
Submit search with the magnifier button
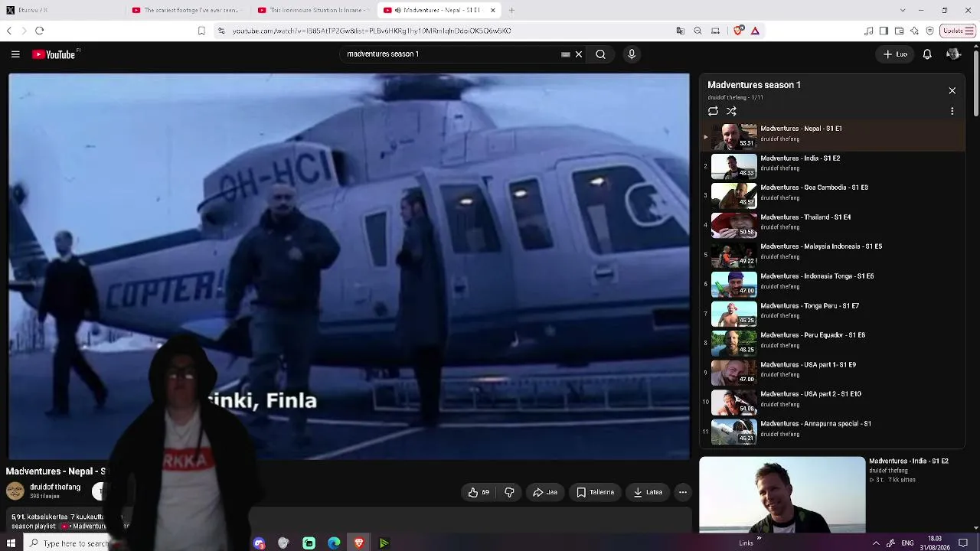[x=601, y=54]
